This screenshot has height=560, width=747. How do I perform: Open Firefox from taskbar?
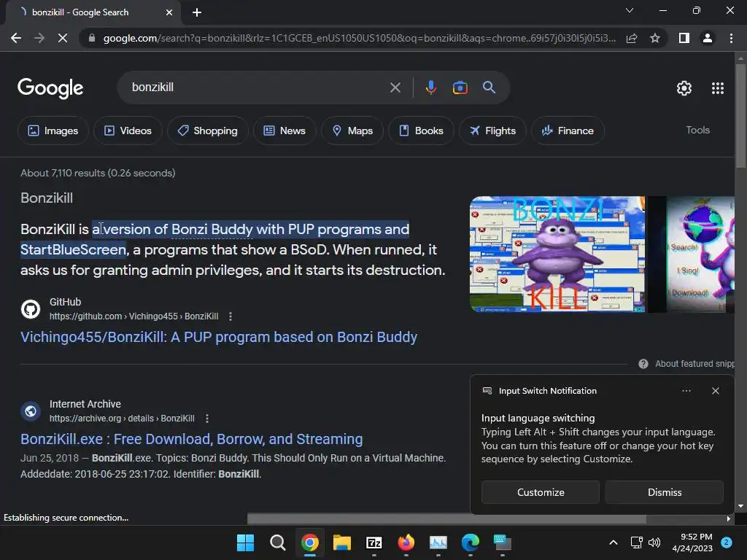tap(406, 542)
